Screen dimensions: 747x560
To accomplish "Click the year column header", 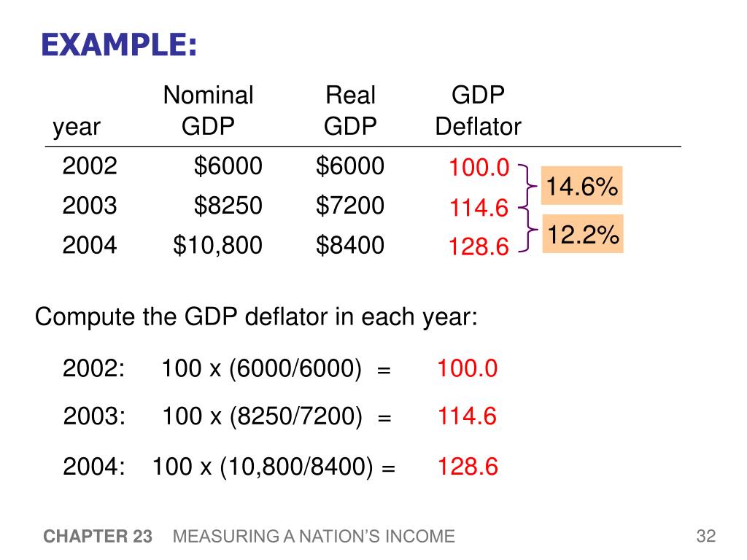I will click(76, 127).
